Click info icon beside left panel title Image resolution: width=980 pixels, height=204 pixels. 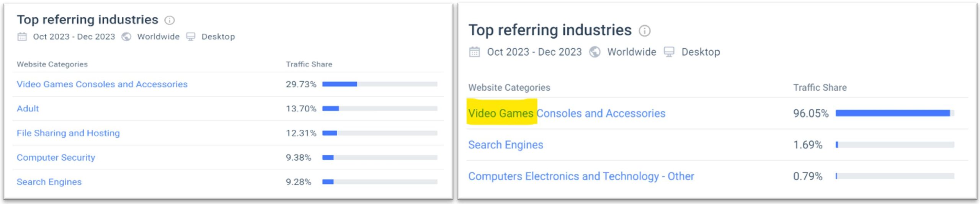(170, 20)
